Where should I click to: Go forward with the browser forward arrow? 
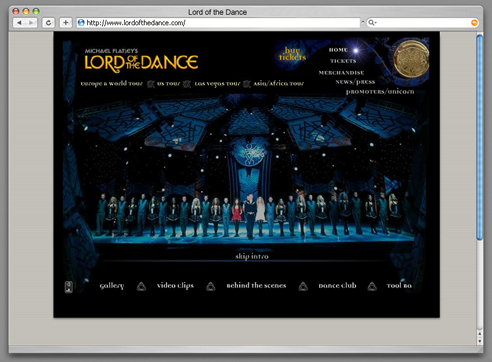point(31,23)
